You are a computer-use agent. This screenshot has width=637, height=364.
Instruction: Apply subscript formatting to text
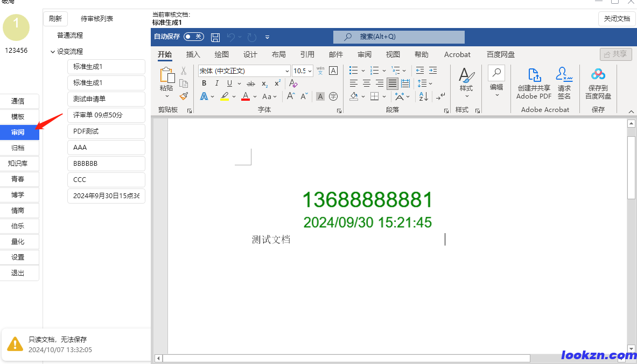coord(264,83)
